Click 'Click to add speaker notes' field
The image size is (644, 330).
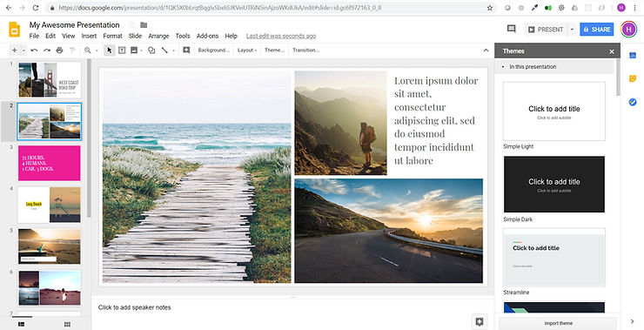134,307
